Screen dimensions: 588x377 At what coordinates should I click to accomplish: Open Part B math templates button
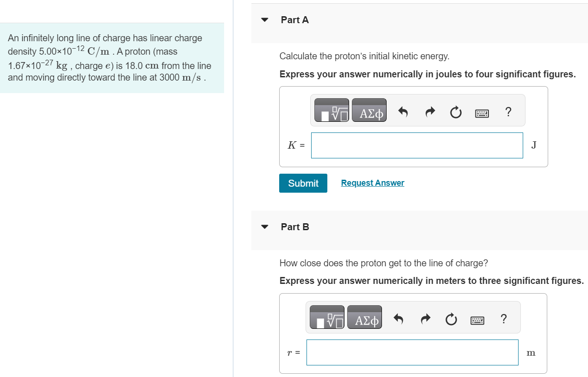pos(327,317)
